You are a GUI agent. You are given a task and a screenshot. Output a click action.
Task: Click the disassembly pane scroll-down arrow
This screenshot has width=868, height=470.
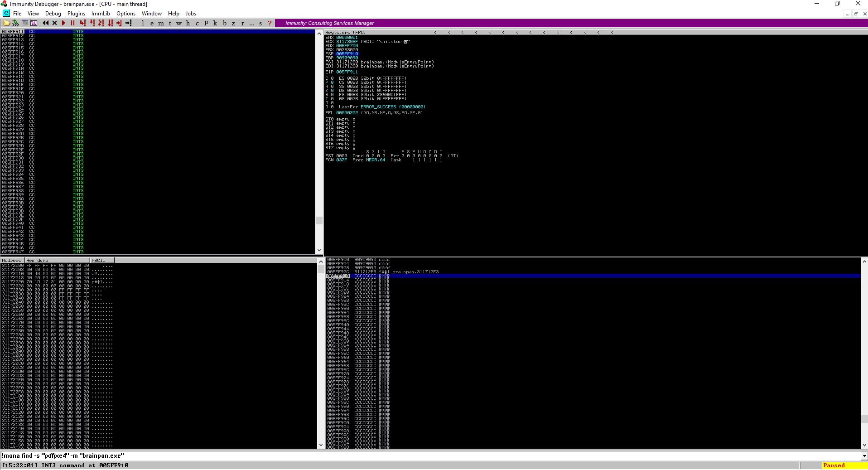click(319, 250)
